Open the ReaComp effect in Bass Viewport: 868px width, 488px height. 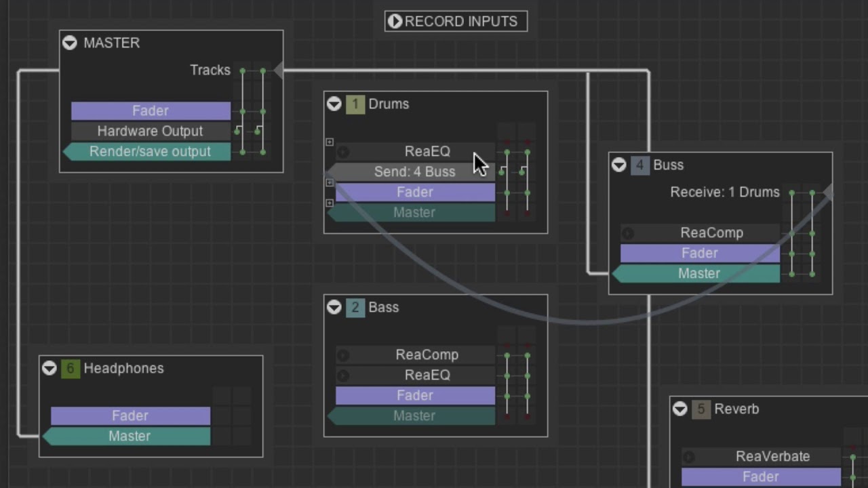coord(415,355)
